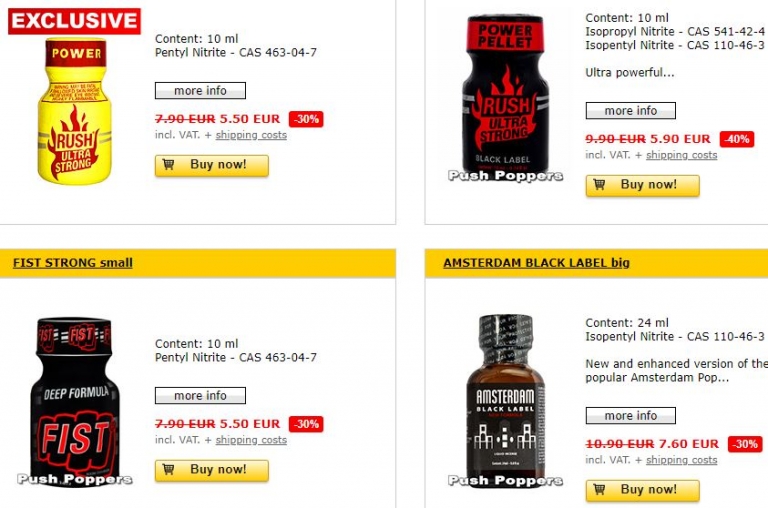Open more info for yellow Power Rush
This screenshot has height=508, width=768.
(x=200, y=91)
